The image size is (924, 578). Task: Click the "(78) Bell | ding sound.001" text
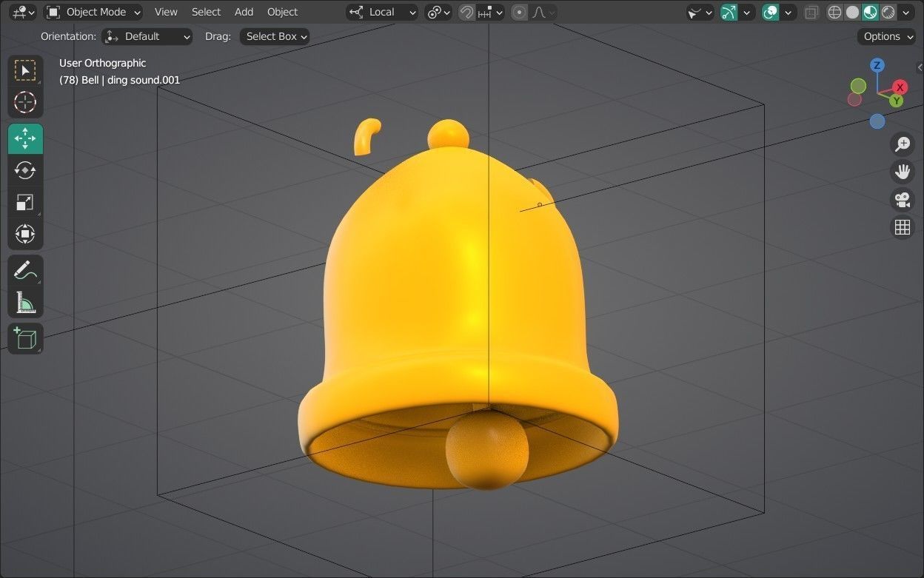click(x=119, y=80)
